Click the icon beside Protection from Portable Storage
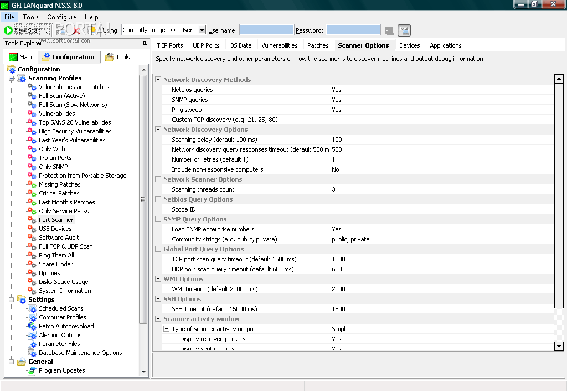The width and height of the screenshot is (567, 392). (32, 176)
